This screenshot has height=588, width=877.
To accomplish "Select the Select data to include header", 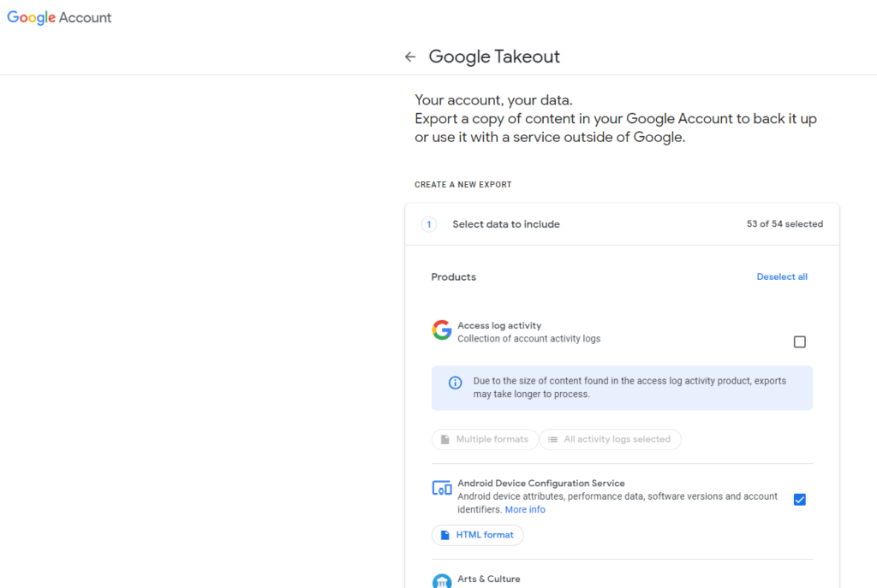I will 505,223.
